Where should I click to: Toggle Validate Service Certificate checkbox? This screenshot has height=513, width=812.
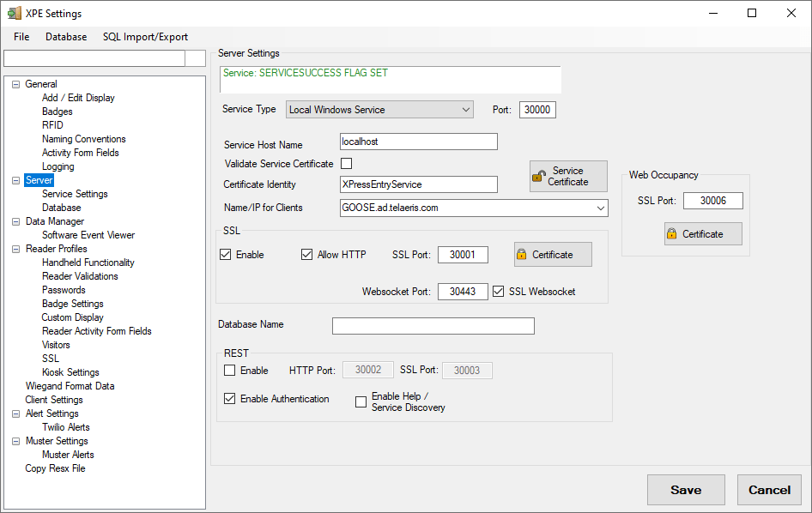click(347, 164)
